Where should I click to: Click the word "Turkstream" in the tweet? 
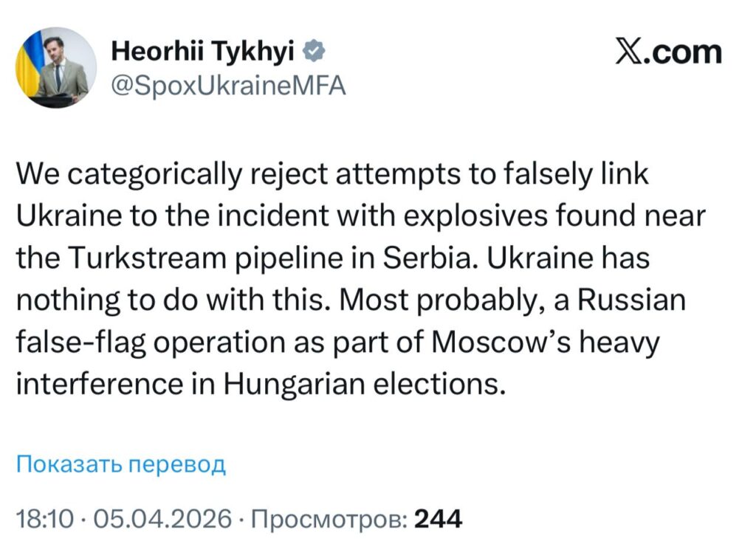(x=137, y=259)
